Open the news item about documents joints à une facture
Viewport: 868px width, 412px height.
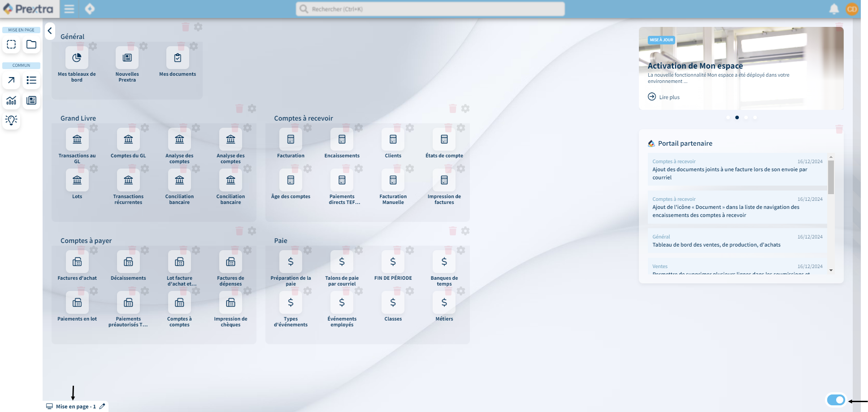(x=738, y=169)
